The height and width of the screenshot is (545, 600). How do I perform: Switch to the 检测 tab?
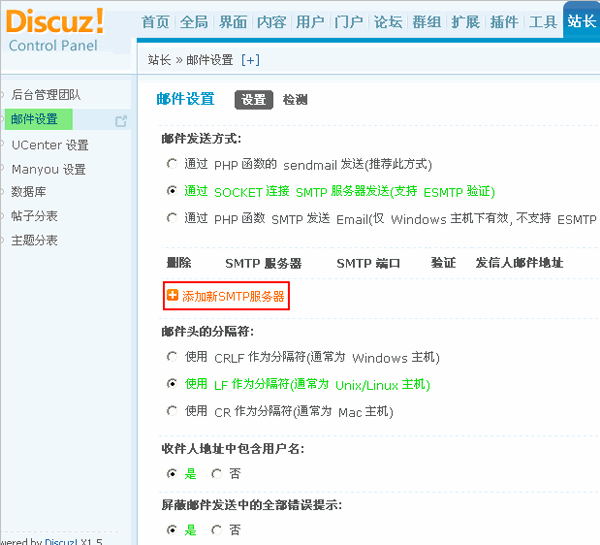click(295, 100)
